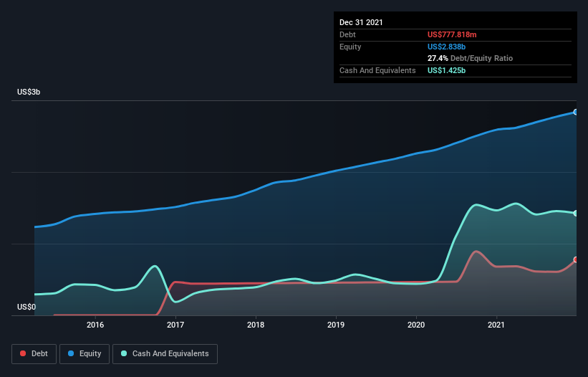Select the Equity endpoint marker on the chart
Viewport: 588px width, 377px height.
click(x=576, y=112)
